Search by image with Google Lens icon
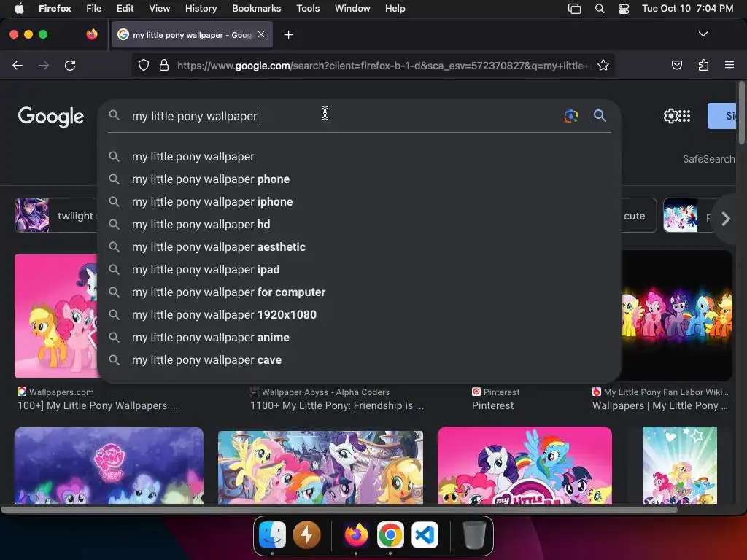This screenshot has width=747, height=560. point(570,116)
